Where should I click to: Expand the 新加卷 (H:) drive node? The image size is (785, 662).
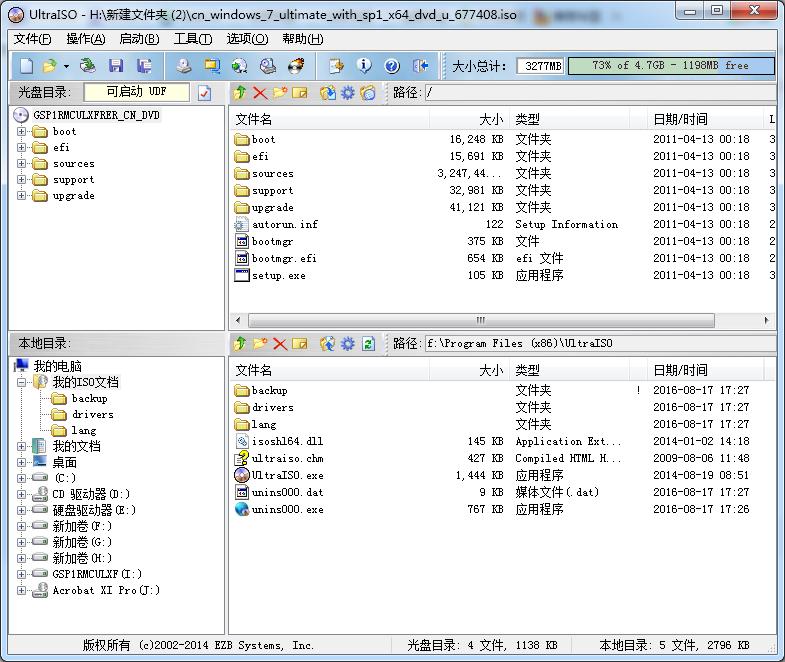21,558
